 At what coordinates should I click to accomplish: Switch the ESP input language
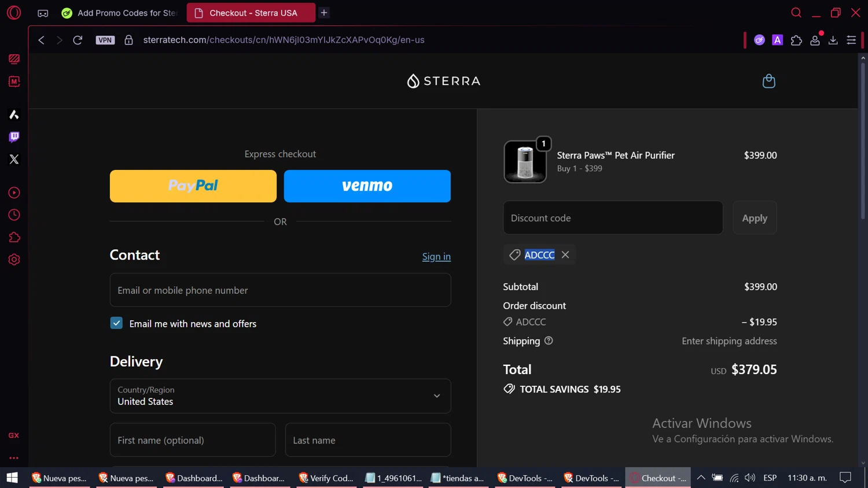770,478
